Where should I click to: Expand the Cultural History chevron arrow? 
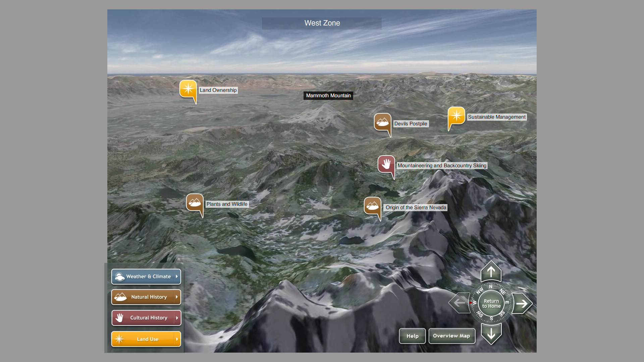tap(177, 318)
